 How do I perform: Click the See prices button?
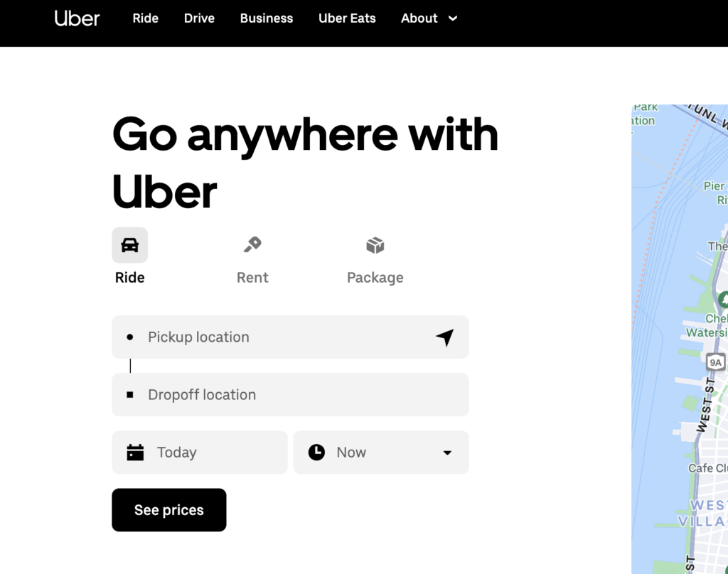pyautogui.click(x=168, y=509)
